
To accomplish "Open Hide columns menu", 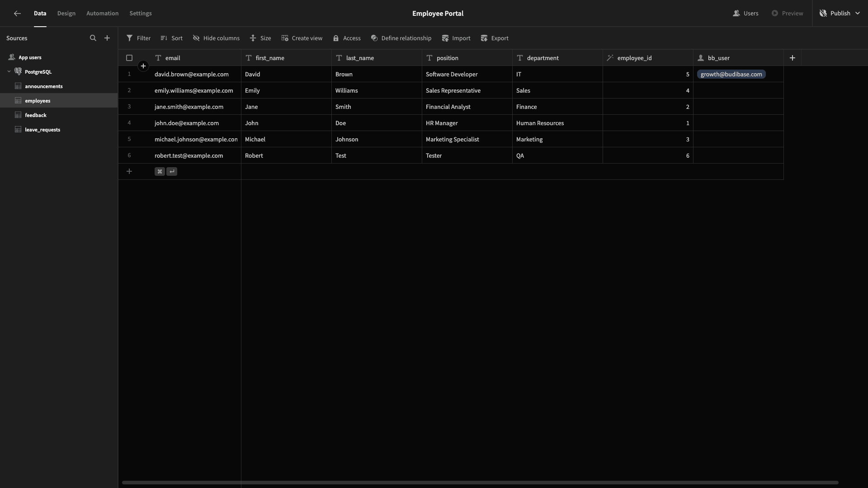I will (216, 38).
